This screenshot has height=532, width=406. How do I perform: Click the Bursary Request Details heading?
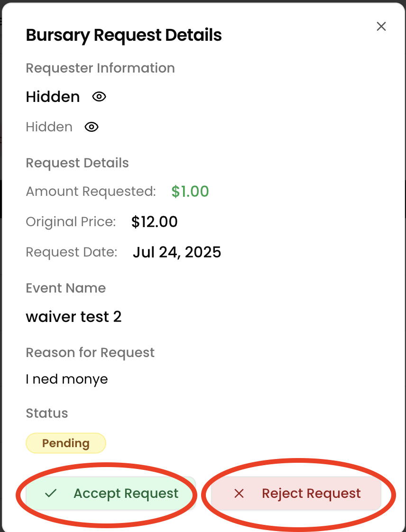(124, 35)
